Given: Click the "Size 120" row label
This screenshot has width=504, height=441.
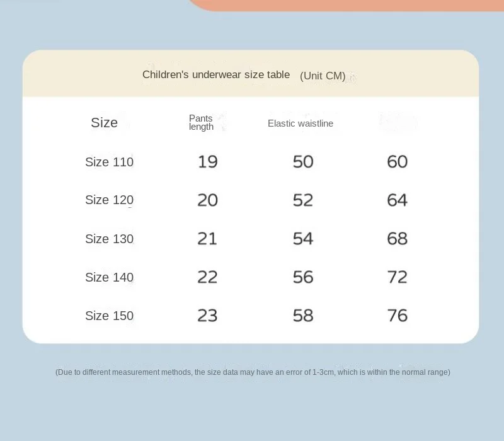Looking at the screenshot, I should (x=109, y=200).
